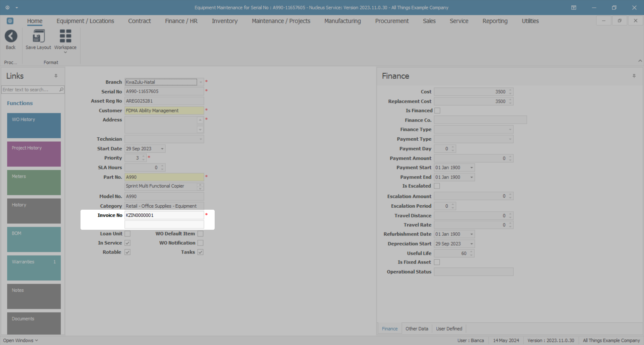
Task: Expand the Technician dropdown
Action: 201,139
